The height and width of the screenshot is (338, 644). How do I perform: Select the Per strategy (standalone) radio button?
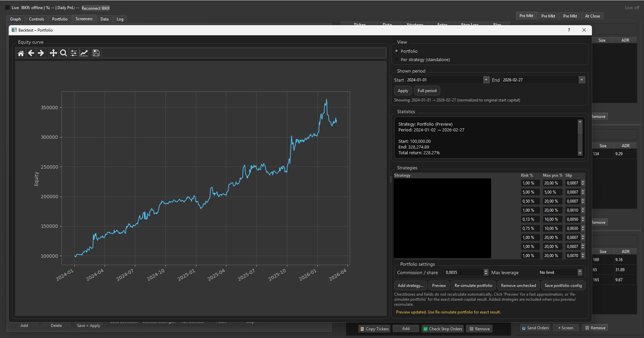tap(396, 59)
